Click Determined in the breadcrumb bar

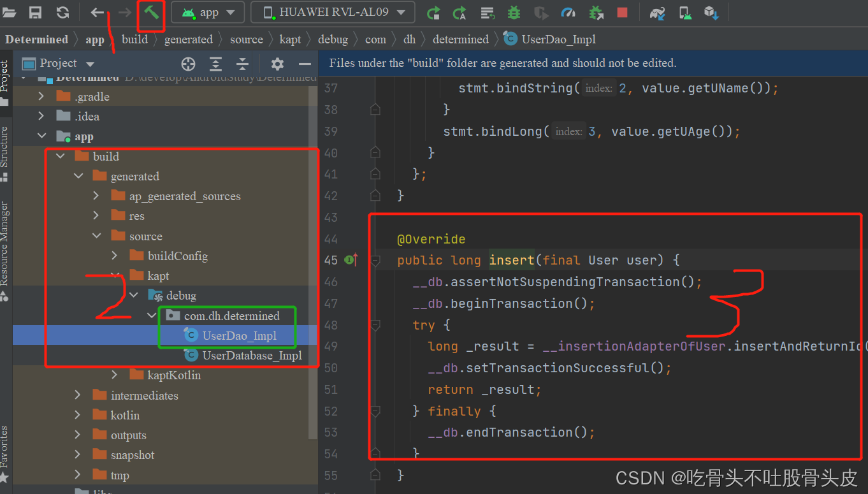click(36, 40)
